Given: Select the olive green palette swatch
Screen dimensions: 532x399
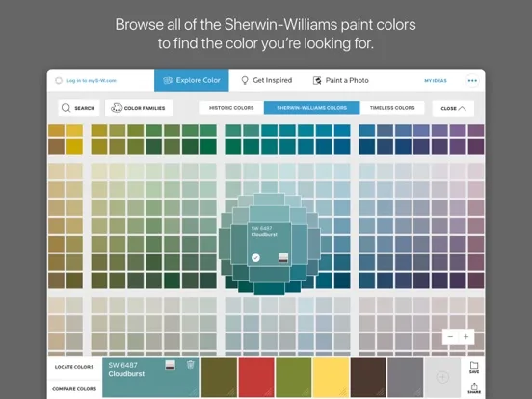Looking at the screenshot, I should coord(294,377).
